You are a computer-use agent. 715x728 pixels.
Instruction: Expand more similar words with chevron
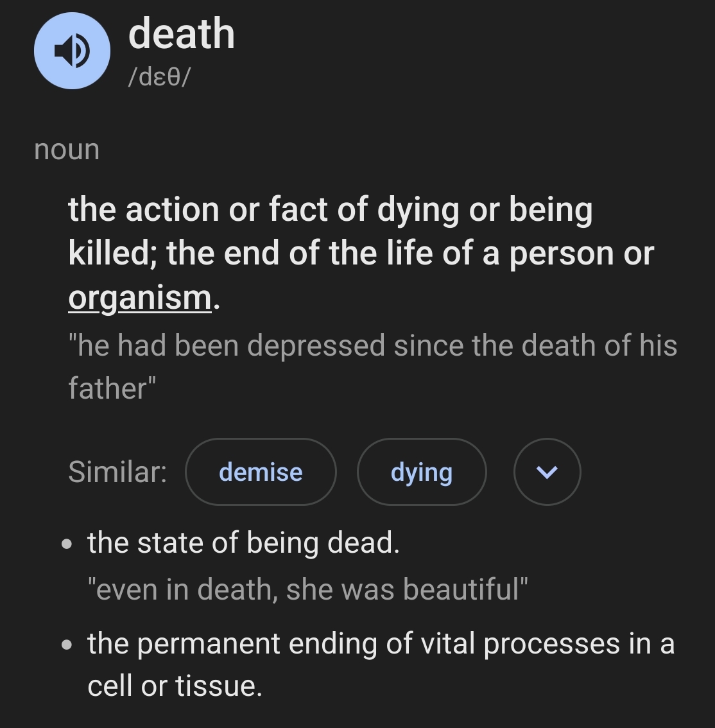[x=547, y=472]
